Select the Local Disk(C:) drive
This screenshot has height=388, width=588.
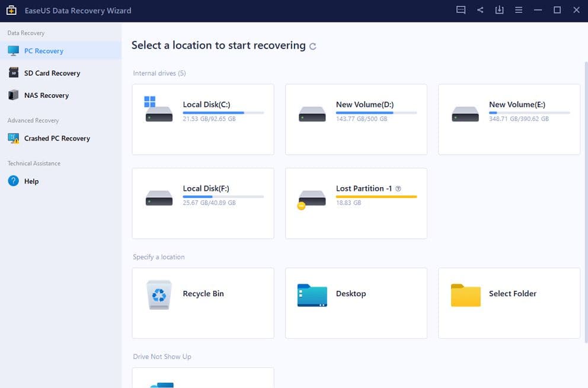tap(203, 119)
